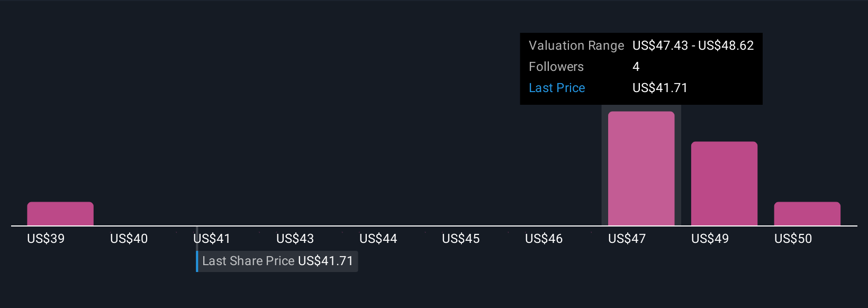This screenshot has width=868, height=308.
Task: Select the US$50 histogram bar
Action: click(x=807, y=214)
